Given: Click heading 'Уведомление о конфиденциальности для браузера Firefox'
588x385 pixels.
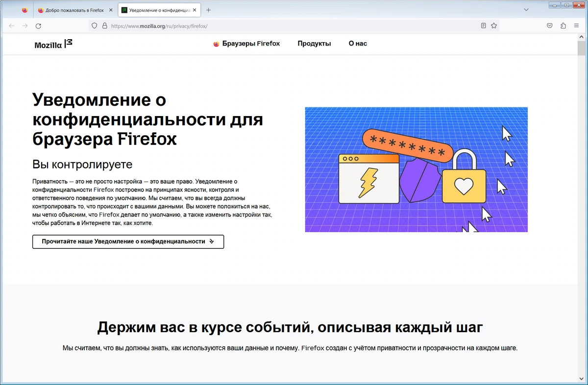Looking at the screenshot, I should (147, 120).
